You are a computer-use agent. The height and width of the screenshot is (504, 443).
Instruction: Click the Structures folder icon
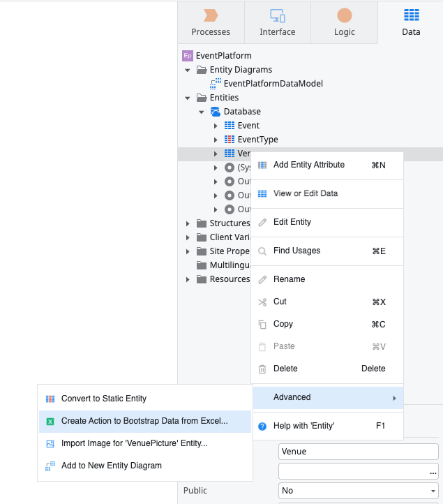[202, 223]
